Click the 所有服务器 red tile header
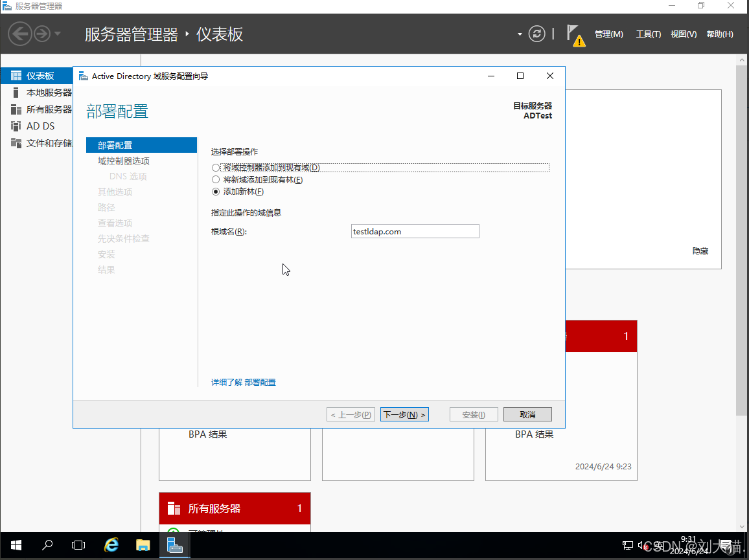The width and height of the screenshot is (749, 560). (235, 508)
